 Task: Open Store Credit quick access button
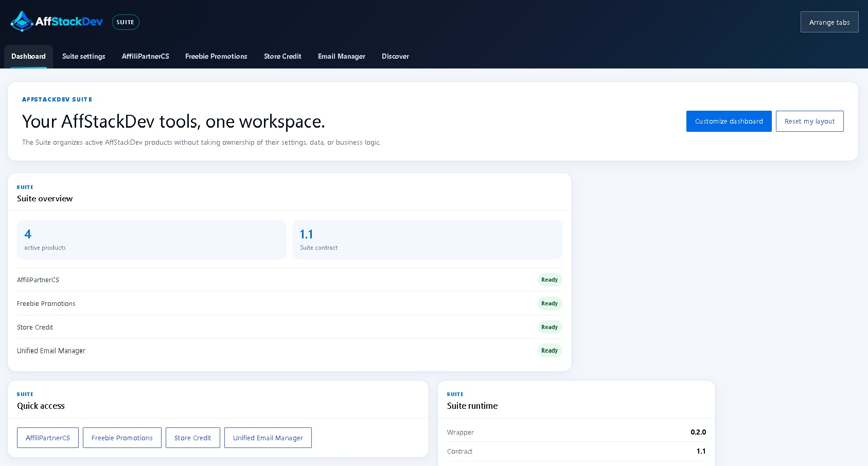pos(193,438)
